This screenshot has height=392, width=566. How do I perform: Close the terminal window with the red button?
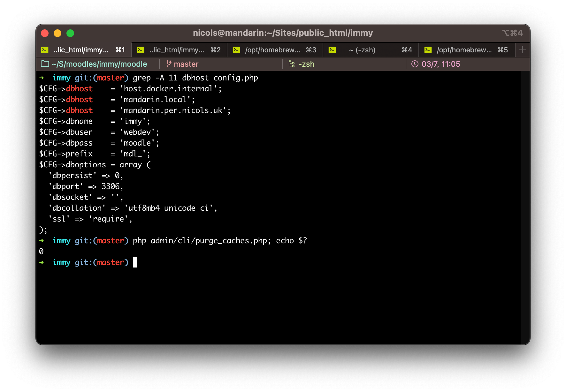click(45, 33)
